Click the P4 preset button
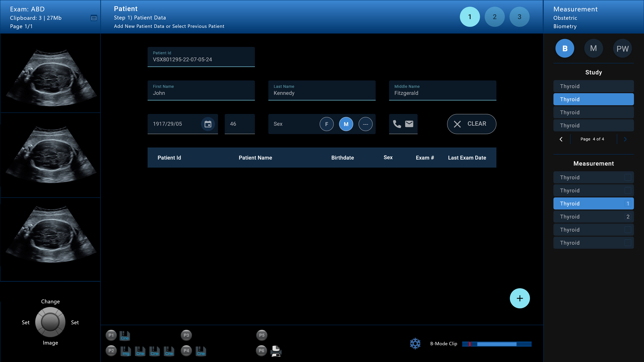This screenshot has height=362, width=644. click(186, 351)
